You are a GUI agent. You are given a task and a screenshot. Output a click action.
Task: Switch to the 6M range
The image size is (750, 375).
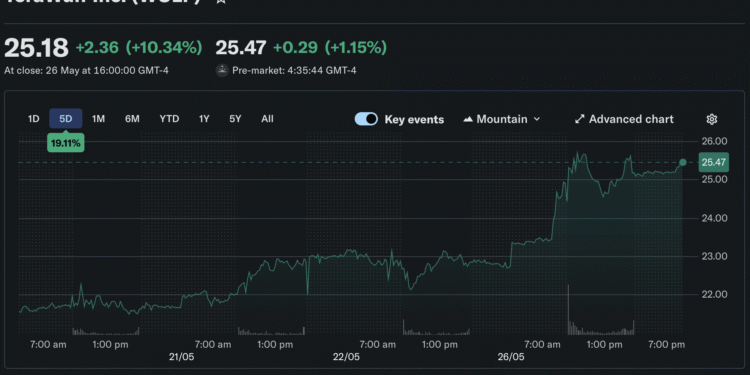pyautogui.click(x=132, y=119)
